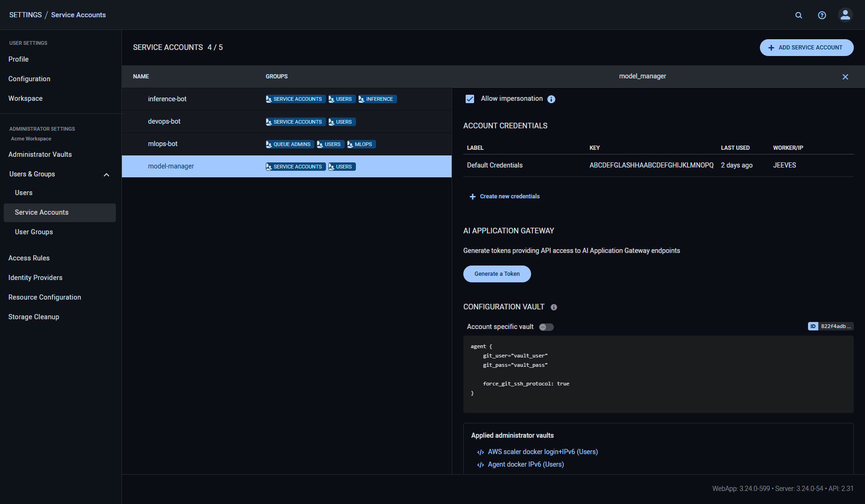Click the ID badge showing 822f4adb
The width and height of the screenshot is (865, 504).
click(830, 326)
